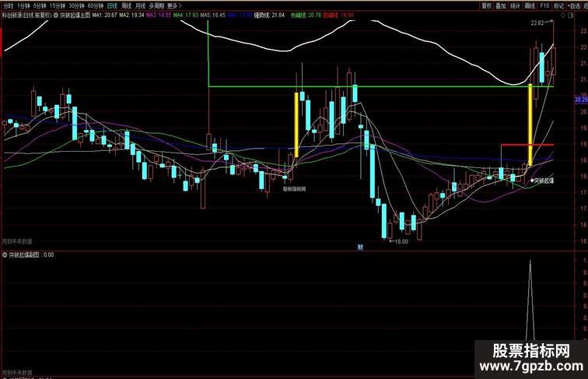Click the diamond icon below the toolbar
The height and width of the screenshot is (379, 588).
(563, 16)
